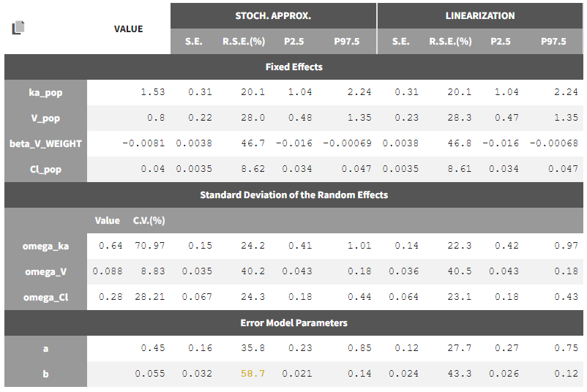Click the Fixed Effects section header
The height and width of the screenshot is (392, 587).
[x=293, y=67]
